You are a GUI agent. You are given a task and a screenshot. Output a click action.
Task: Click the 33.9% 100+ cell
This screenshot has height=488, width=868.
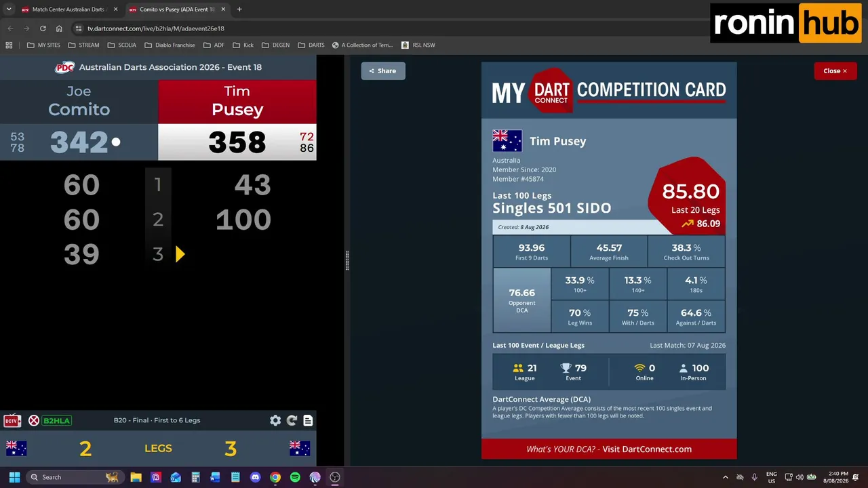pos(580,284)
